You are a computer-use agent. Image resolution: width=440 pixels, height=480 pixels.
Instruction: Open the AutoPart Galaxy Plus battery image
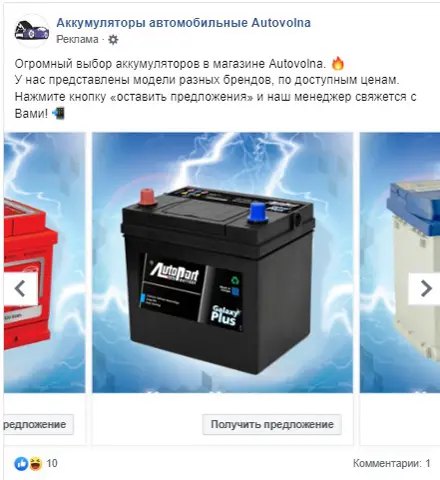(x=222, y=262)
